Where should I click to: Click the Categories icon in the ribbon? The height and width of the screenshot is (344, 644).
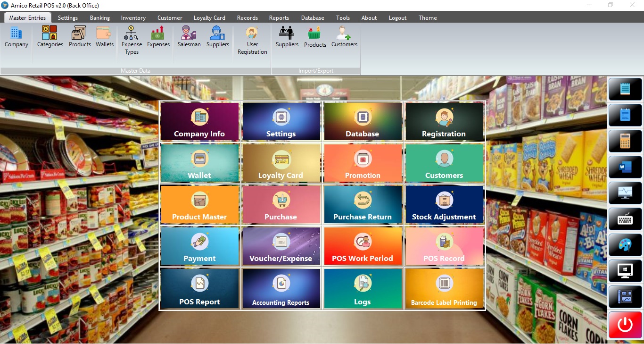coord(50,37)
